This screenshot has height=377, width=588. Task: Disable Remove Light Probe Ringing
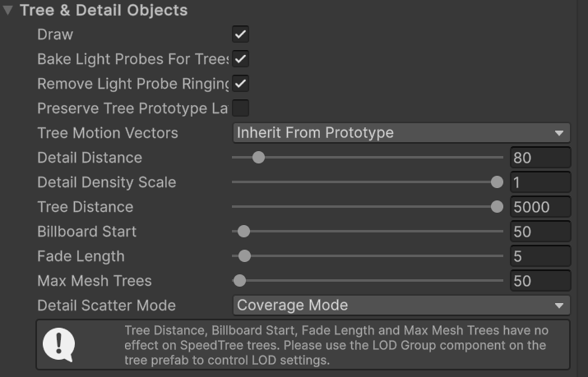pos(240,84)
